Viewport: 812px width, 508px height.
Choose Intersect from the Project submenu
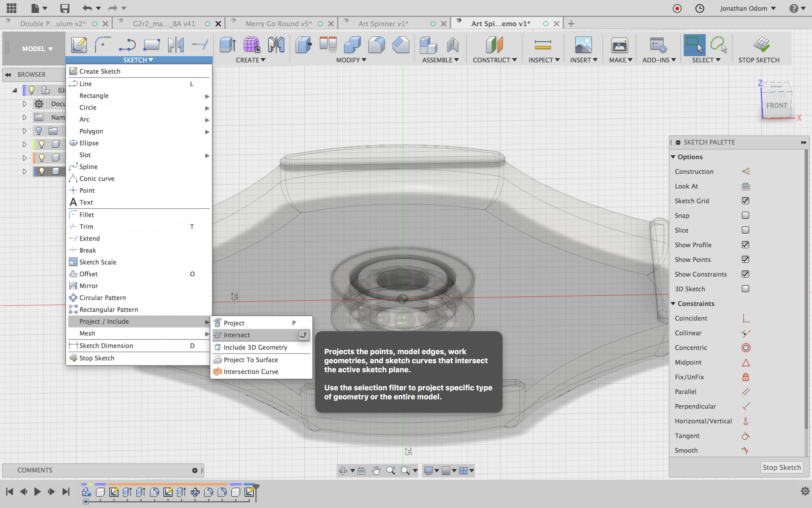coord(237,335)
